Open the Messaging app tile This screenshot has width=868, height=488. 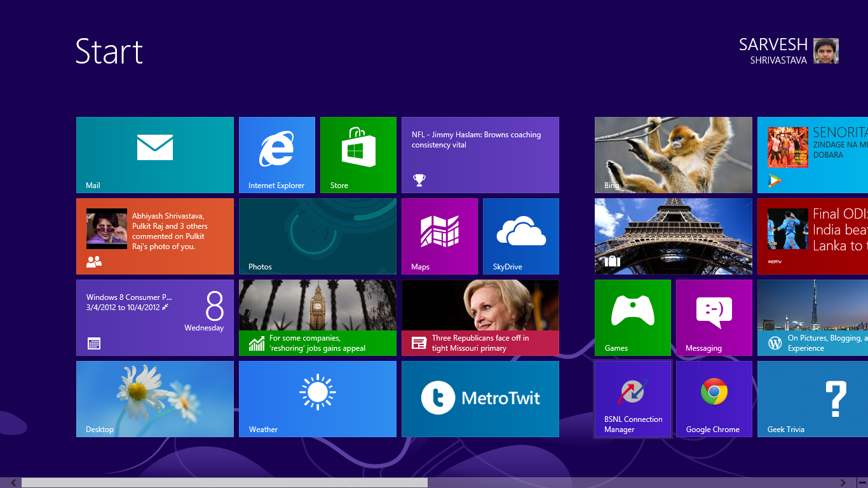pyautogui.click(x=714, y=317)
